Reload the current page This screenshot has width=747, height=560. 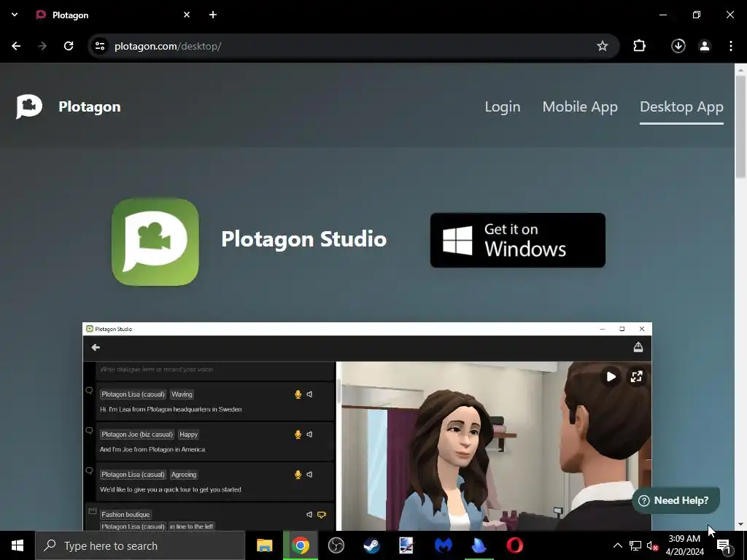69,46
